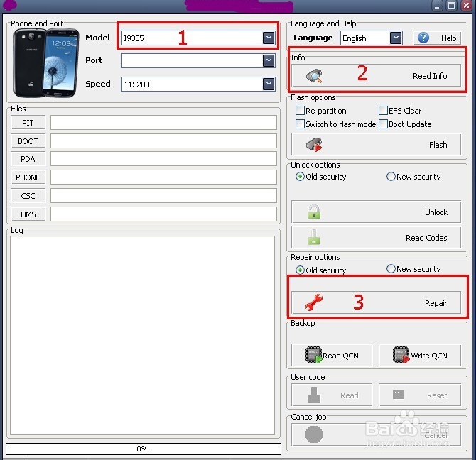Select Old security under Unlock options

tap(300, 177)
